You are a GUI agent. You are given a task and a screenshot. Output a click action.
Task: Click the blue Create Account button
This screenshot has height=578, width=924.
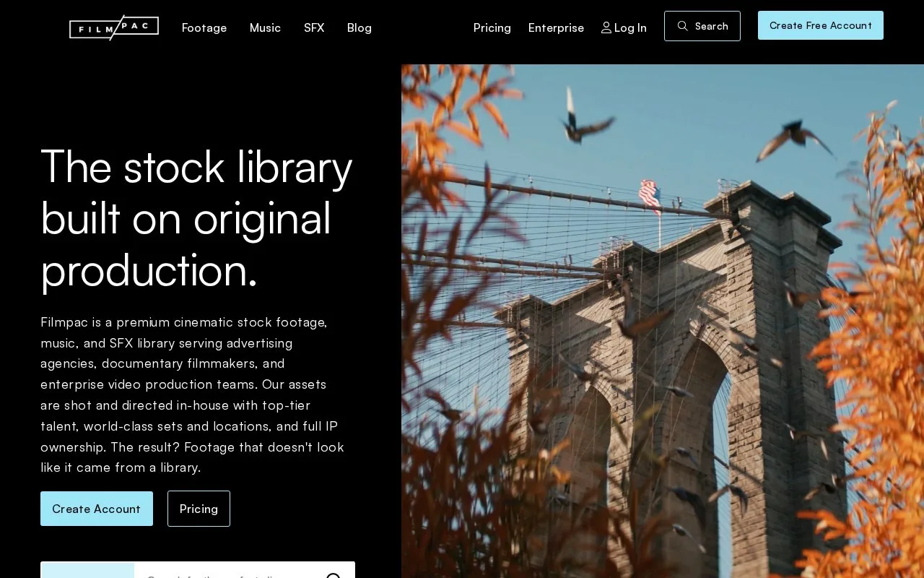point(97,509)
